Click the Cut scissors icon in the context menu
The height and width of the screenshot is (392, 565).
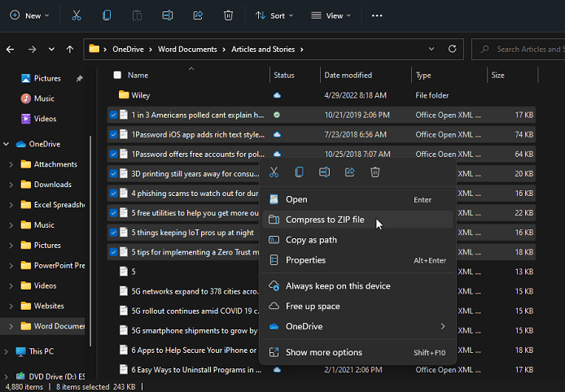(x=274, y=172)
